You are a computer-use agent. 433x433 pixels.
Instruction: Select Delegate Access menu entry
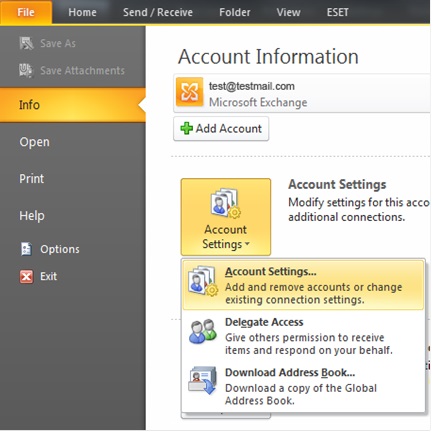tap(303, 336)
